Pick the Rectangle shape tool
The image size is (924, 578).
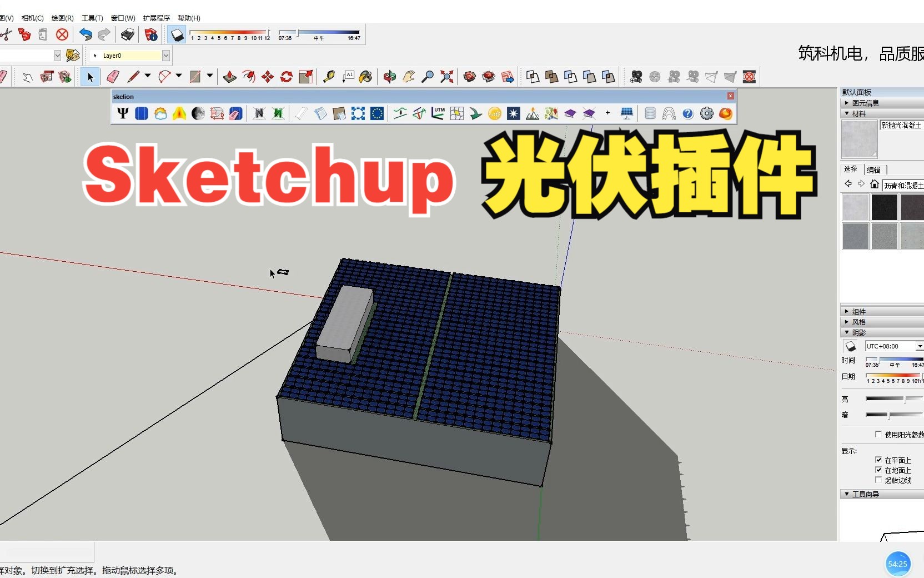195,77
